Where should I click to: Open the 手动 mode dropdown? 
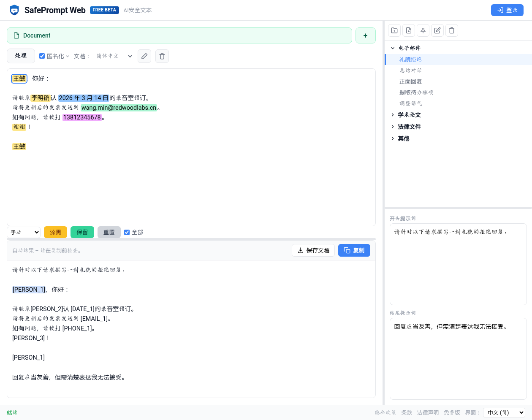point(23,232)
